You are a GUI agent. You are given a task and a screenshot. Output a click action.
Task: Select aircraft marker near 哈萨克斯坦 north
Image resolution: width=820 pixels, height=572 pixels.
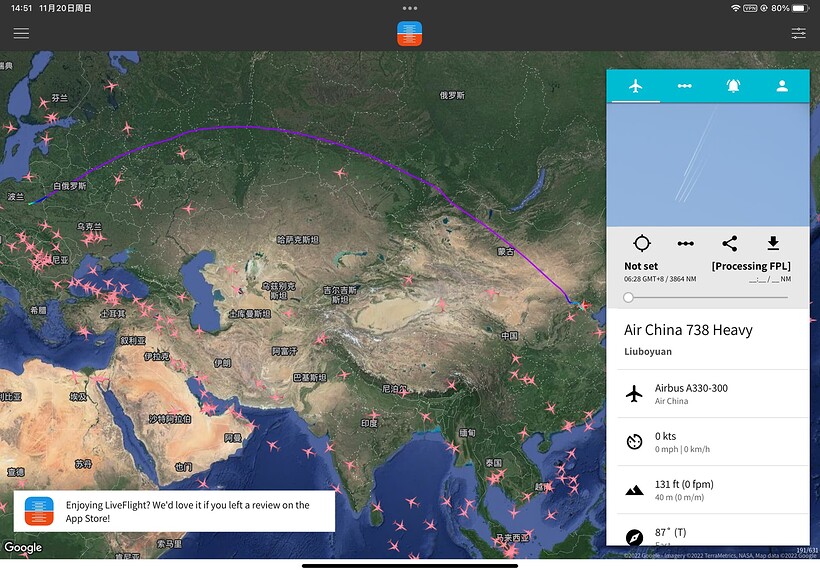coord(340,173)
